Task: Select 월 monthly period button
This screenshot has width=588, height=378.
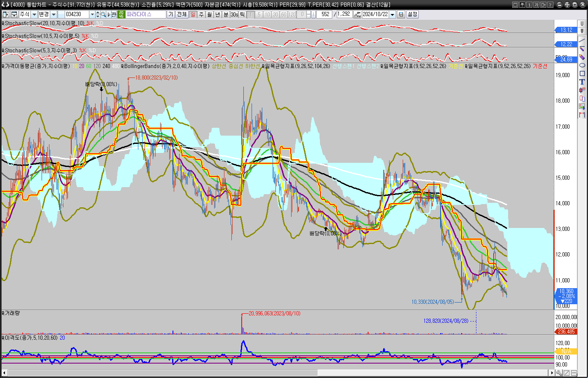Action: (x=209, y=14)
